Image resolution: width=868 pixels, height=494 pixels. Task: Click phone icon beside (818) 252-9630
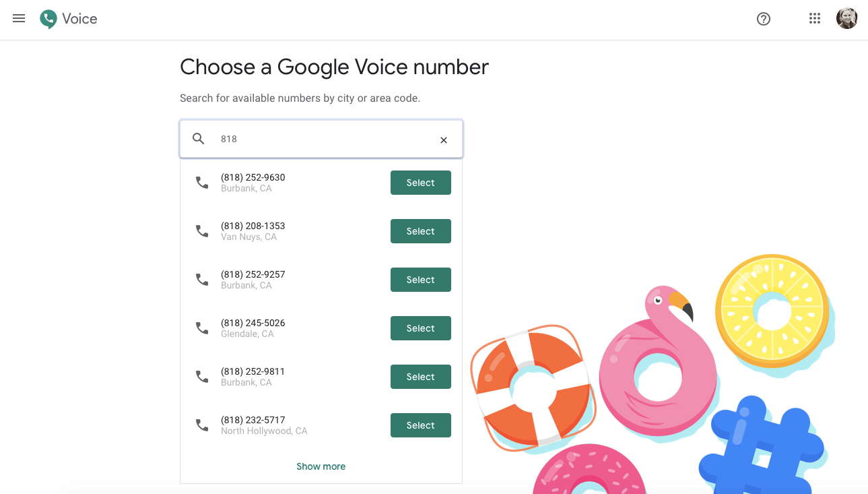(202, 183)
